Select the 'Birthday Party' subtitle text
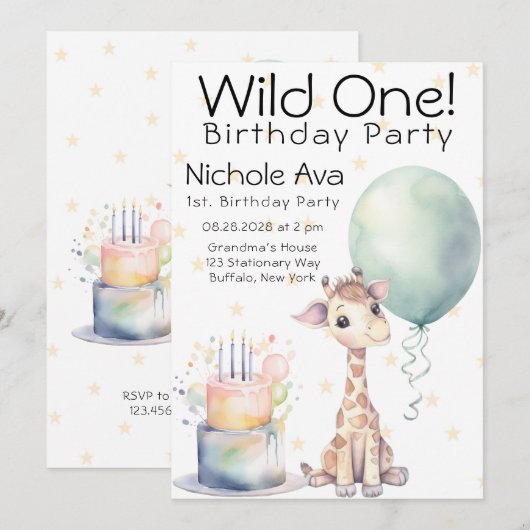This screenshot has width=530, height=530. click(329, 136)
